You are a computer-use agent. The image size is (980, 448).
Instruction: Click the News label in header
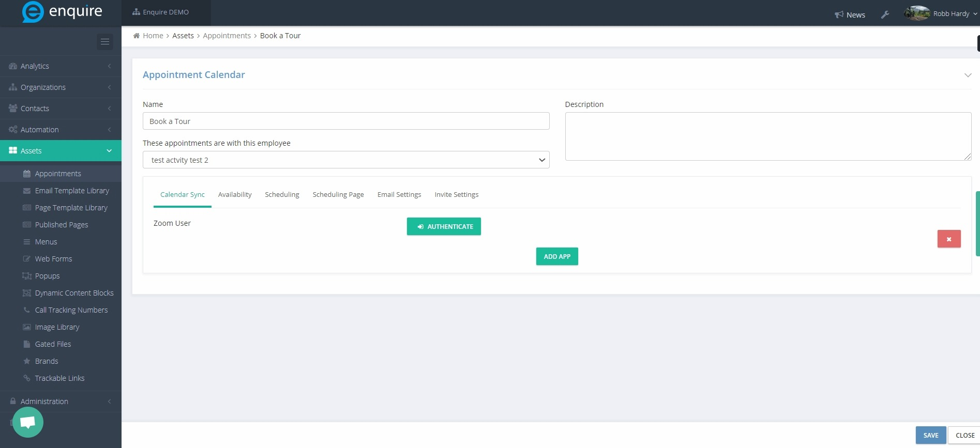coord(856,15)
